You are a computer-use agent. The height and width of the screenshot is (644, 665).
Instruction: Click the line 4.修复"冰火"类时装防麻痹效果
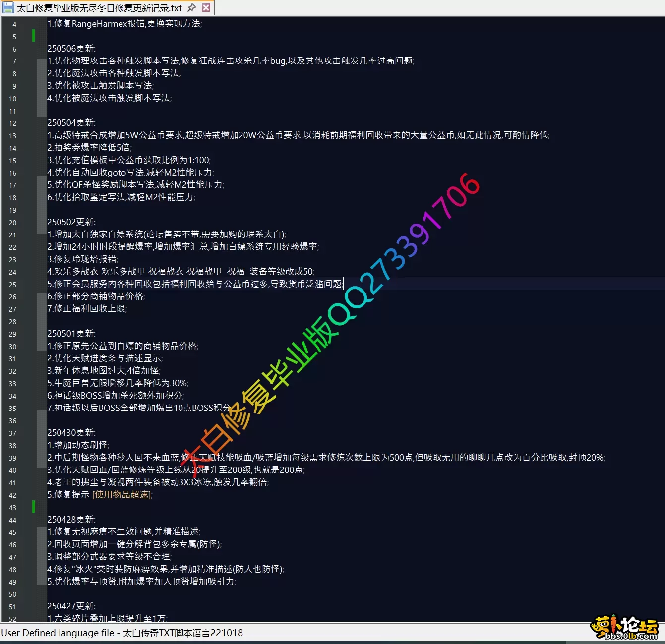tap(166, 569)
